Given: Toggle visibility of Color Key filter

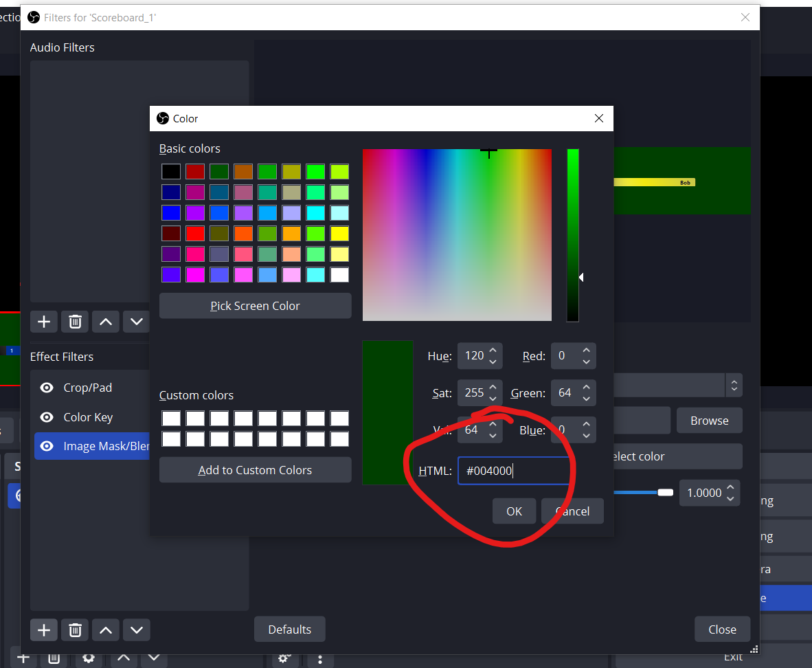Looking at the screenshot, I should click(47, 417).
